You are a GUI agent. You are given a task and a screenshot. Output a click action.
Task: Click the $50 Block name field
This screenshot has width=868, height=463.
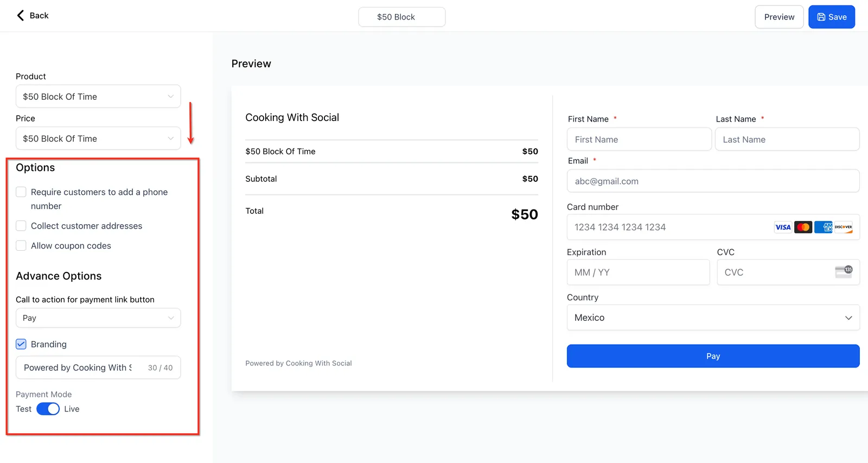402,17
